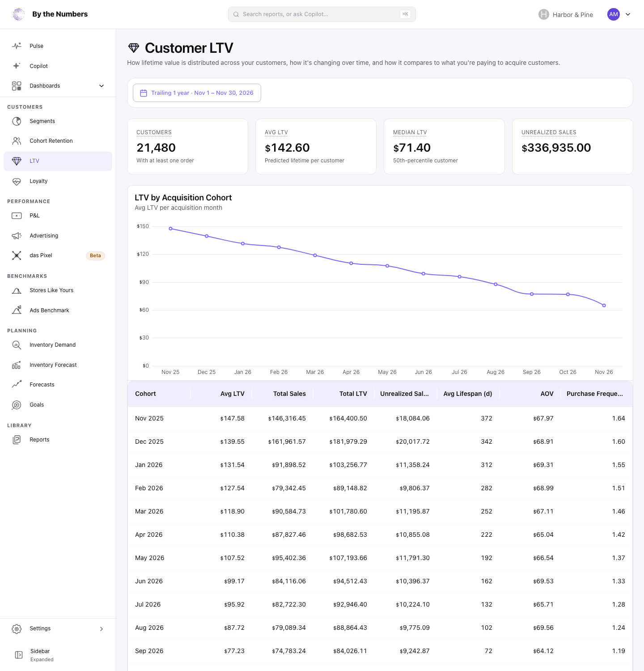Click the Total LTV column header
644x671 pixels.
coord(353,394)
